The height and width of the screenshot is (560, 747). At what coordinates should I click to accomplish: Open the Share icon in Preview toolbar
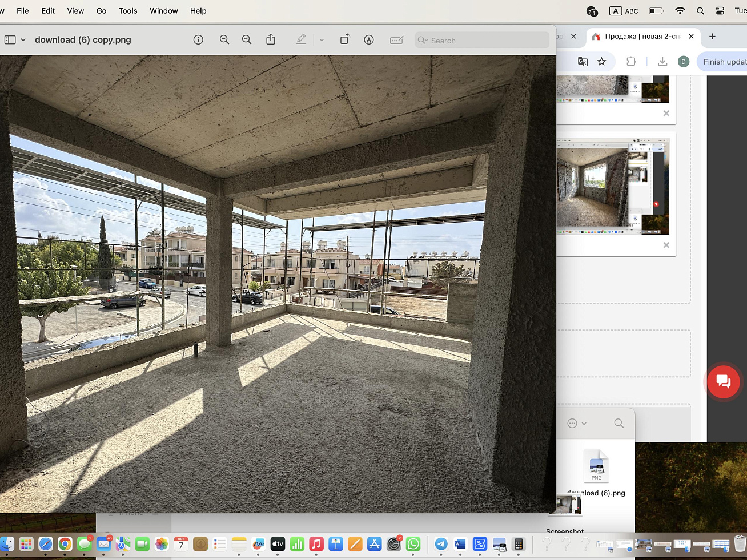click(x=271, y=39)
